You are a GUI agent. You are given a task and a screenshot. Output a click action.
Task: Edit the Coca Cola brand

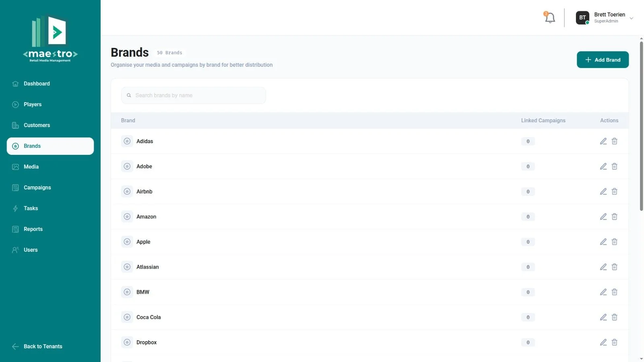[603, 317]
